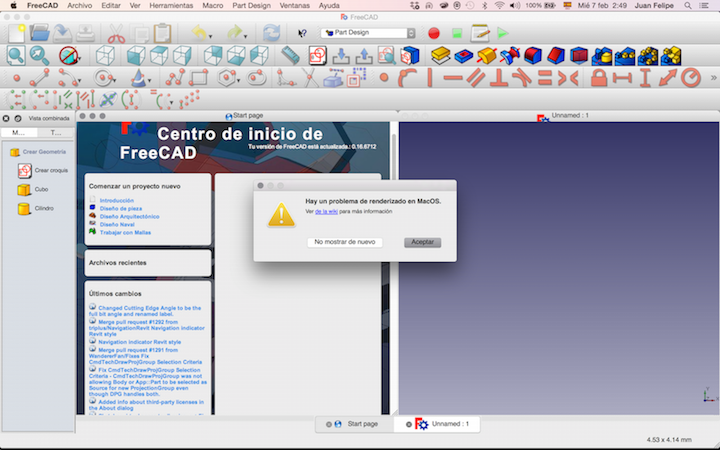
Task: Expand the Sketcher arc tool dropdown
Action: point(80,81)
